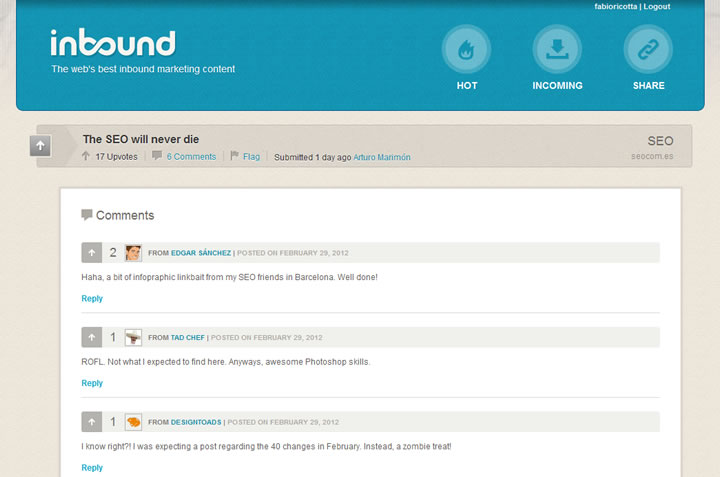This screenshot has height=477, width=720.
Task: Click the Flag icon on the post
Action: [235, 156]
